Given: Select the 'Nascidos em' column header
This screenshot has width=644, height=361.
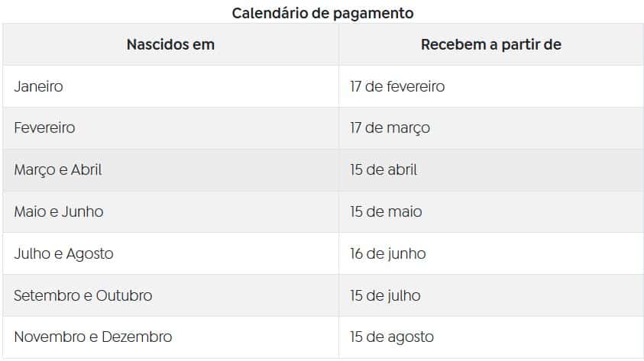Looking at the screenshot, I should point(170,44).
